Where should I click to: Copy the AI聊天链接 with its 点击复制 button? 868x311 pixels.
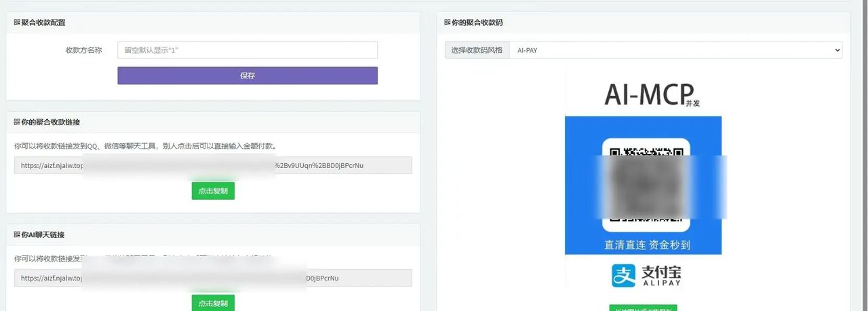[x=213, y=303]
